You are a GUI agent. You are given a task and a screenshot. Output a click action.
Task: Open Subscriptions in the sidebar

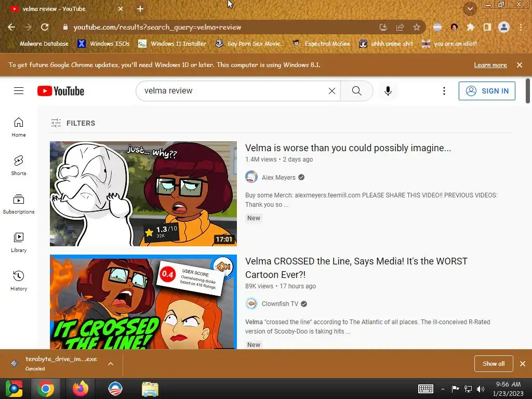(19, 204)
